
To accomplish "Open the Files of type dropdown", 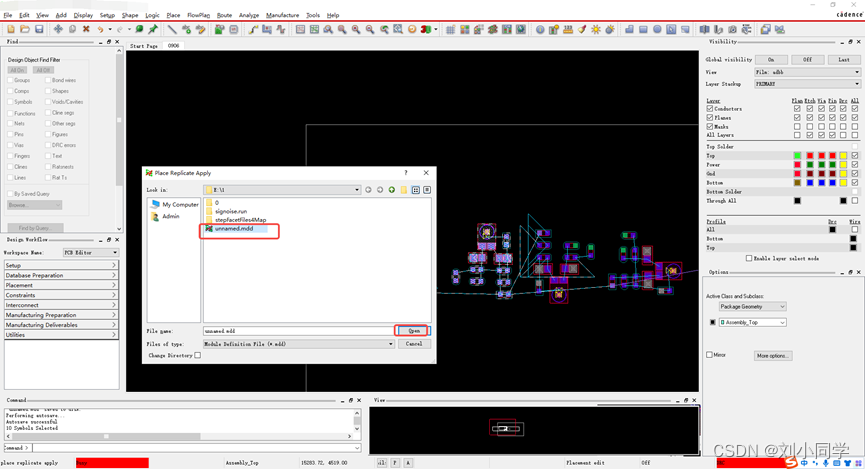I will [x=391, y=344].
